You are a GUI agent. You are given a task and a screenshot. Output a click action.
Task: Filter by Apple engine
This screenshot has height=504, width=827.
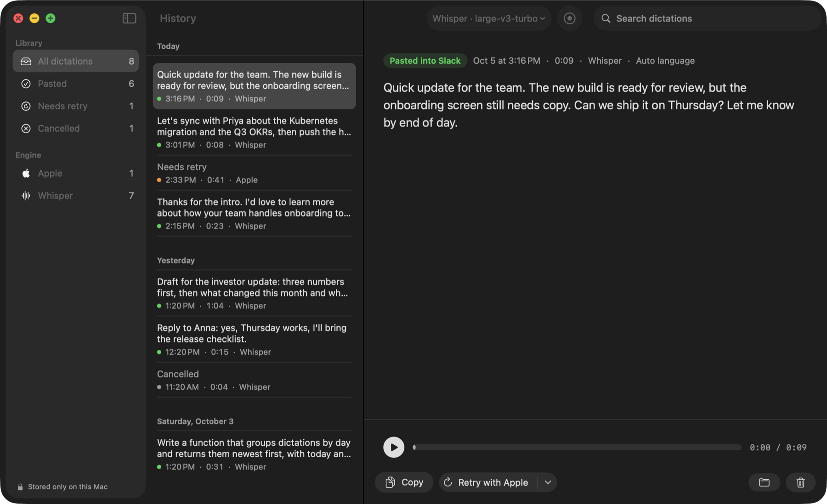(76, 173)
